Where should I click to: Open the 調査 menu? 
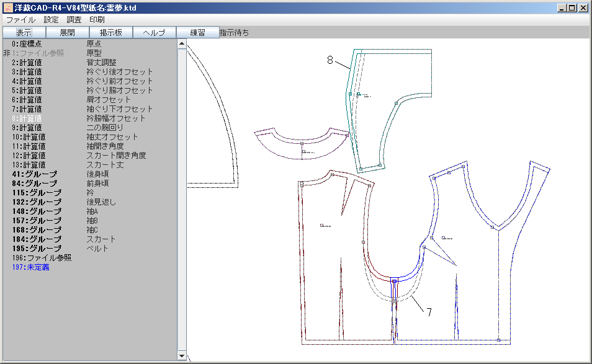74,20
